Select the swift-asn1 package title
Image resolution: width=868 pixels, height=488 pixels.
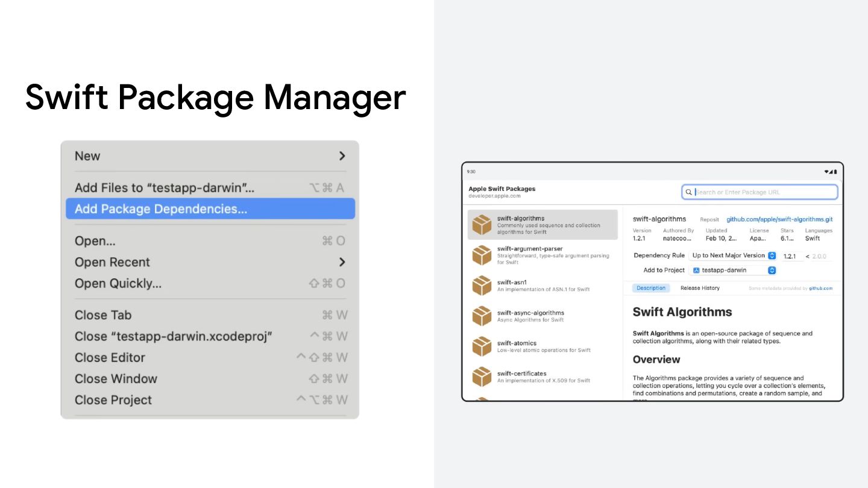click(x=512, y=282)
